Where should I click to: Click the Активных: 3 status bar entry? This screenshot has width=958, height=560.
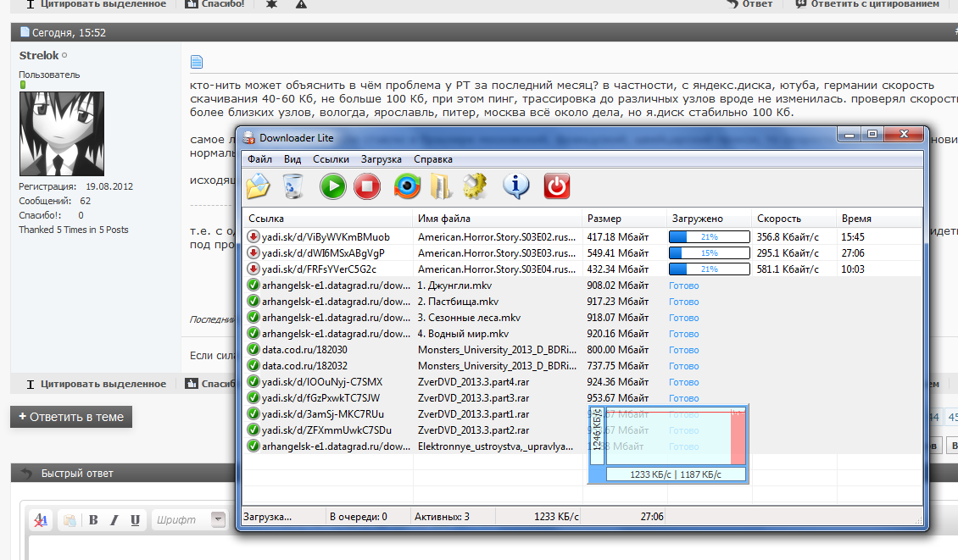(442, 517)
